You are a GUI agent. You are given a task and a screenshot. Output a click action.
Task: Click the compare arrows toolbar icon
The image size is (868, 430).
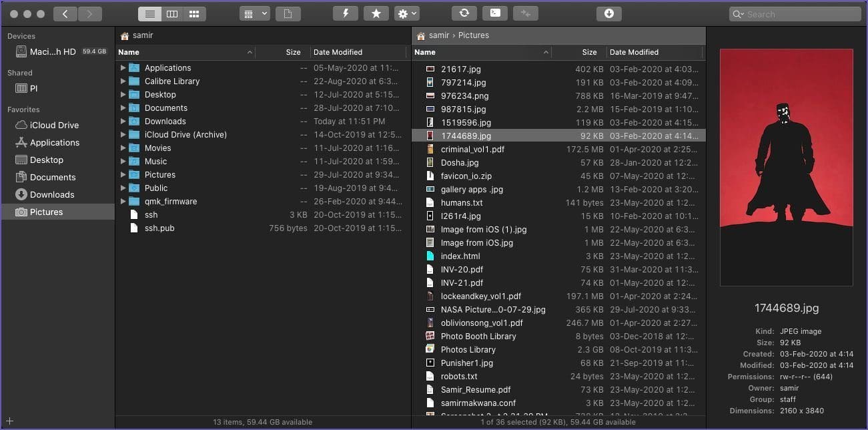[526, 13]
